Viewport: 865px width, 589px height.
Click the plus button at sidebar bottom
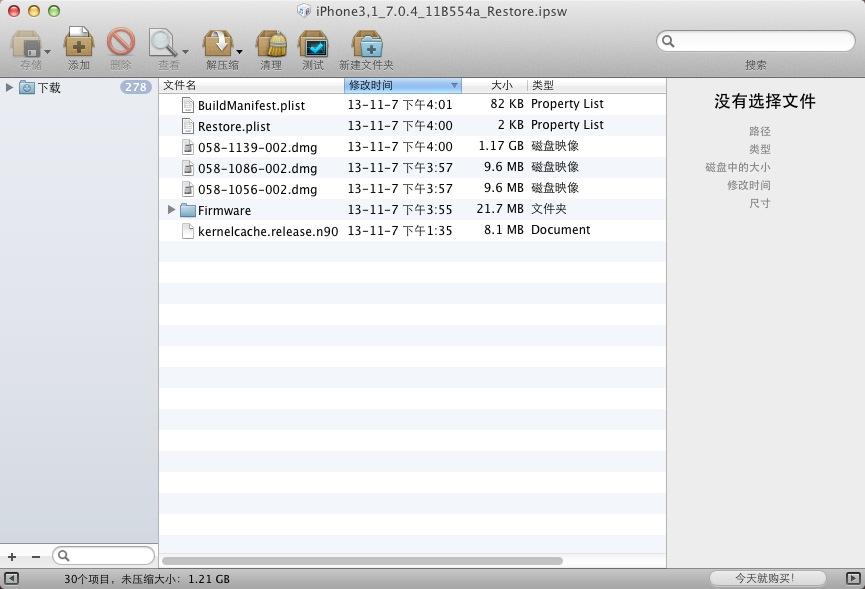[12, 557]
